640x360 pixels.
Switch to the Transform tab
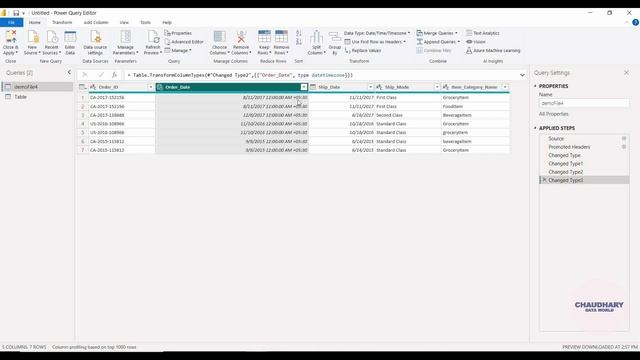pos(62,22)
